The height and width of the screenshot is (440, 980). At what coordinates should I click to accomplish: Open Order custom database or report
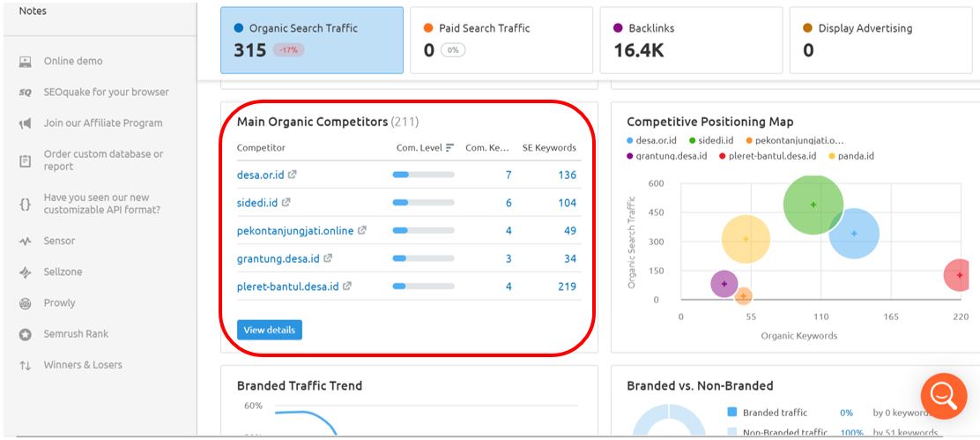103,160
